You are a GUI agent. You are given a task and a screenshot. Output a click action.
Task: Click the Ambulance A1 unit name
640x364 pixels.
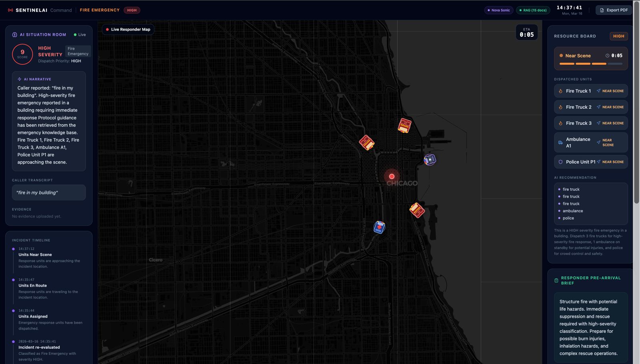coord(578,142)
